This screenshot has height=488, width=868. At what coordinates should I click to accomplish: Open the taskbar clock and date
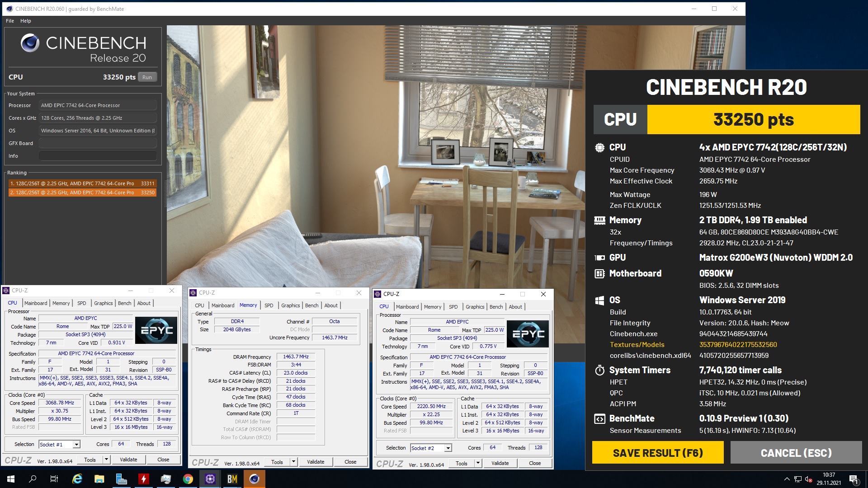pos(829,479)
